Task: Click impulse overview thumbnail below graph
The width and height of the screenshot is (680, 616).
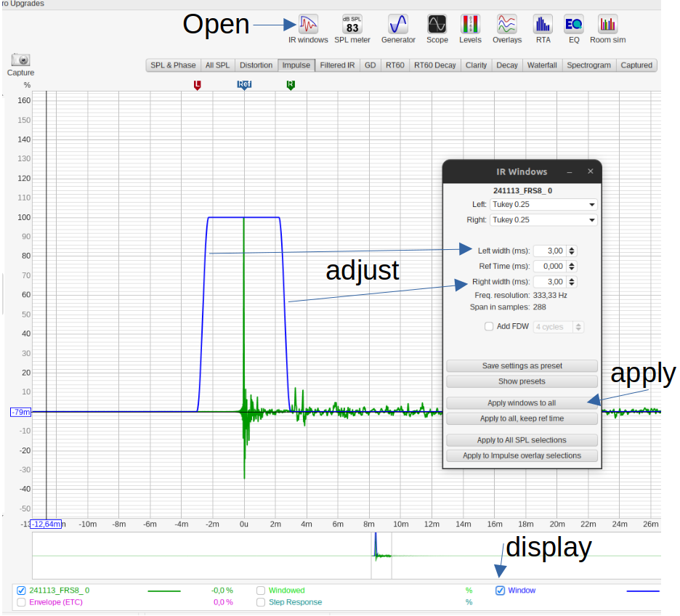Action: [346, 556]
